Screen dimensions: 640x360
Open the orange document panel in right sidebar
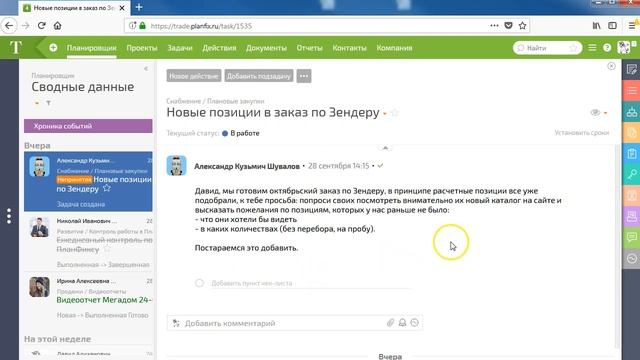pos(631,133)
